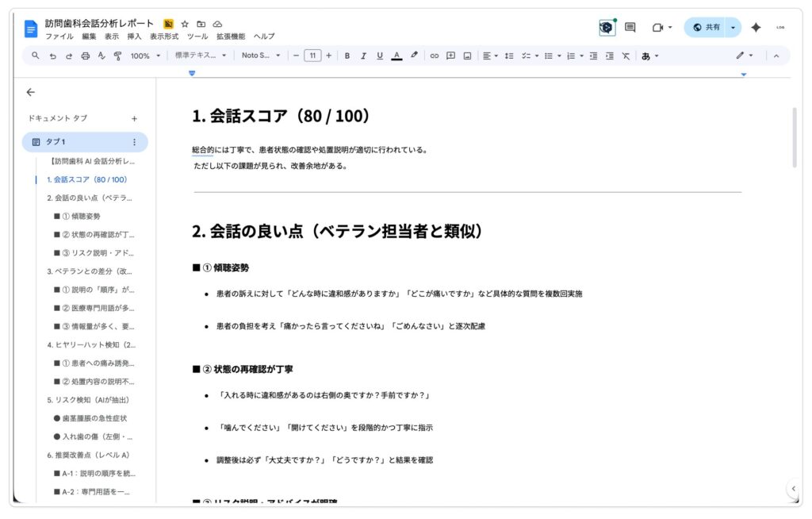Viewport: 812px width, 519px height.
Task: Click the print icon in toolbar
Action: 85,56
